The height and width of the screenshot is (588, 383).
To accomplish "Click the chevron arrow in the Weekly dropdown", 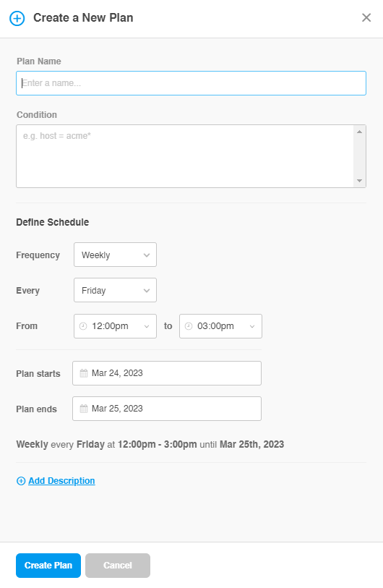I will point(147,255).
